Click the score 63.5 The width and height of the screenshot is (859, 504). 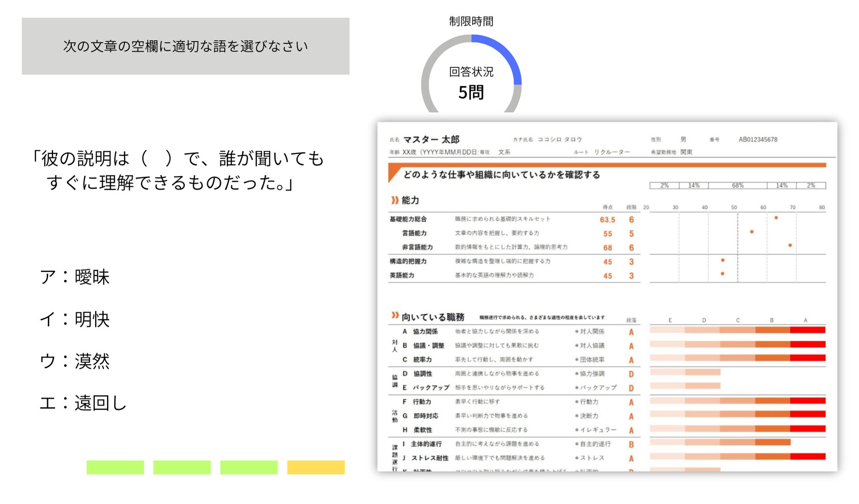[608, 220]
